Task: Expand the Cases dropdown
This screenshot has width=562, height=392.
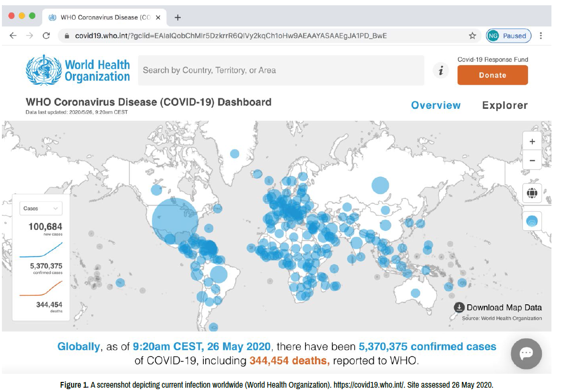Action: [x=40, y=208]
